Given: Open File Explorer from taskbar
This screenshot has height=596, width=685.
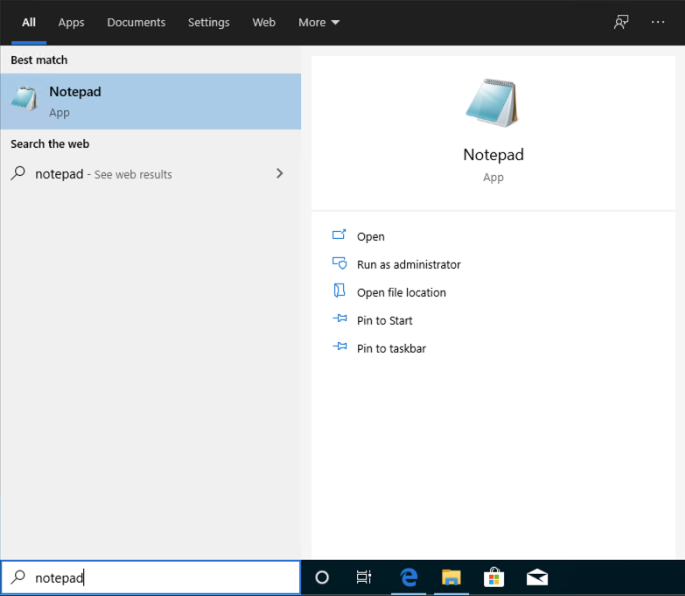Looking at the screenshot, I should (451, 578).
